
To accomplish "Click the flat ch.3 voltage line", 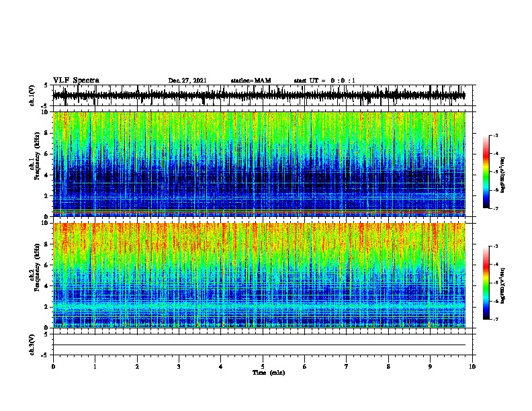I will pyautogui.click(x=259, y=345).
